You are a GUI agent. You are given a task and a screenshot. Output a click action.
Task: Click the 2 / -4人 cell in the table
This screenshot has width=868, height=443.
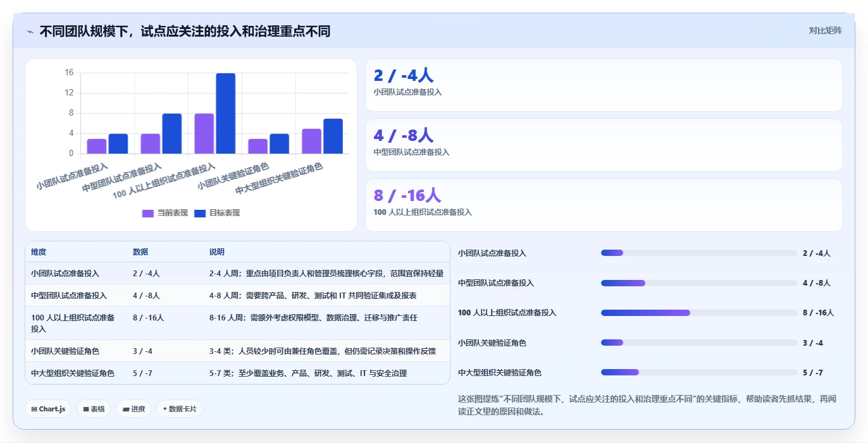[x=146, y=274]
